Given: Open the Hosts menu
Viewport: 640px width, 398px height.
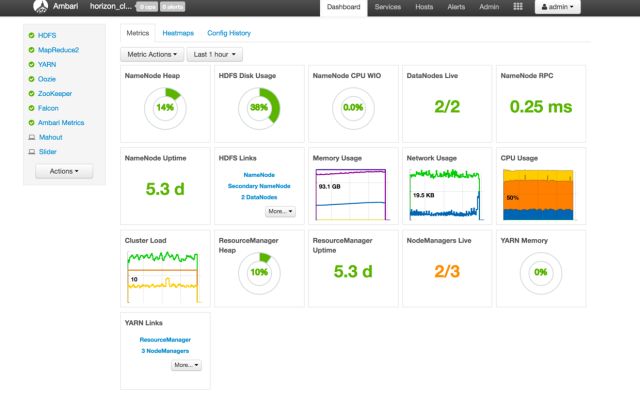Looking at the screenshot, I should [x=424, y=7].
